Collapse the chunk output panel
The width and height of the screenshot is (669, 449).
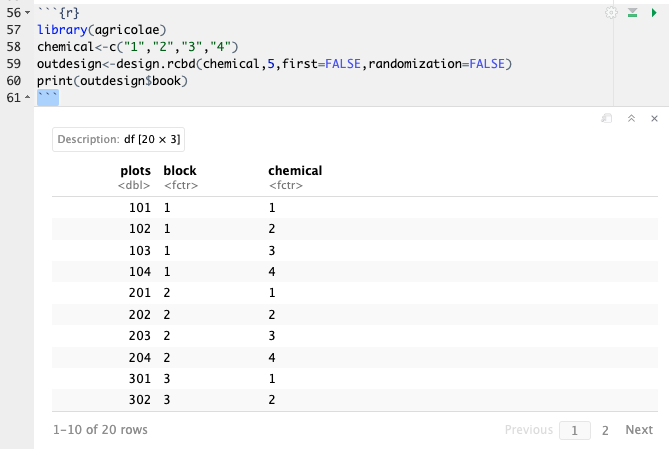630,118
